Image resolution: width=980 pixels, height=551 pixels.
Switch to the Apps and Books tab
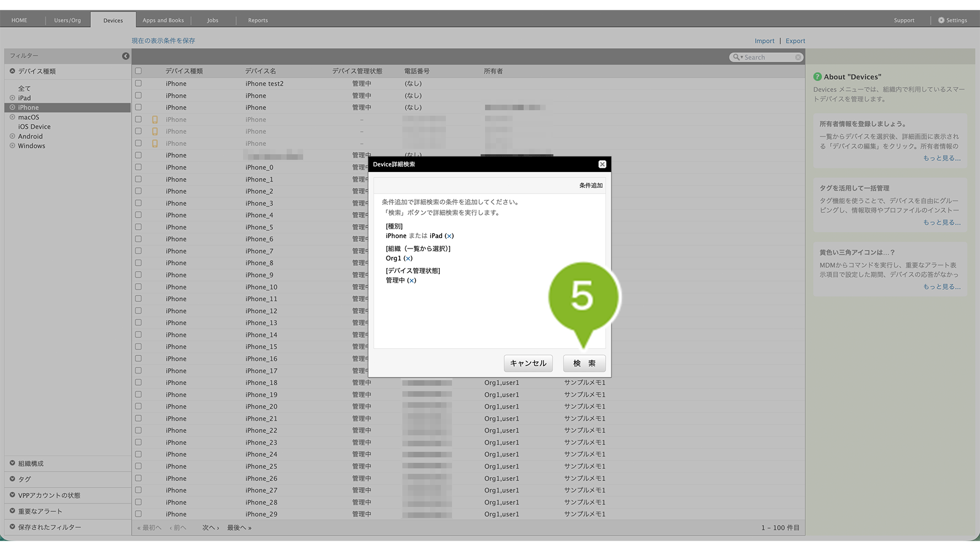tap(163, 20)
